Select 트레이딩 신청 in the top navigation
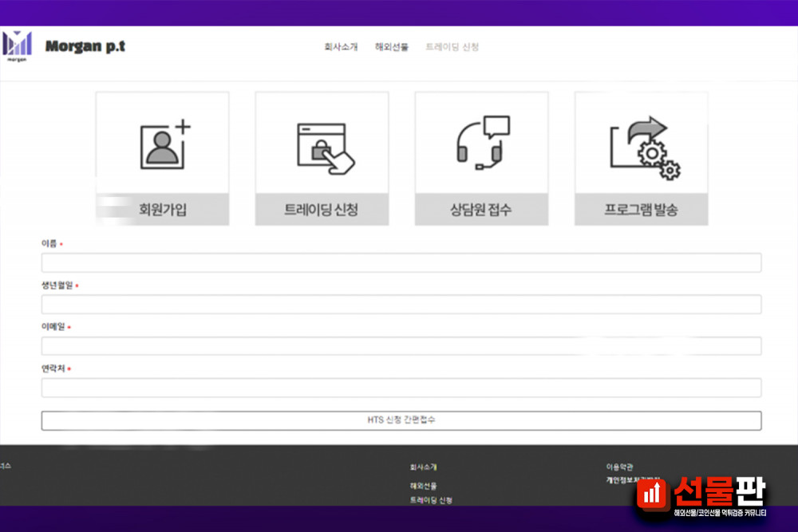Viewport: 798px width, 532px height. (452, 47)
